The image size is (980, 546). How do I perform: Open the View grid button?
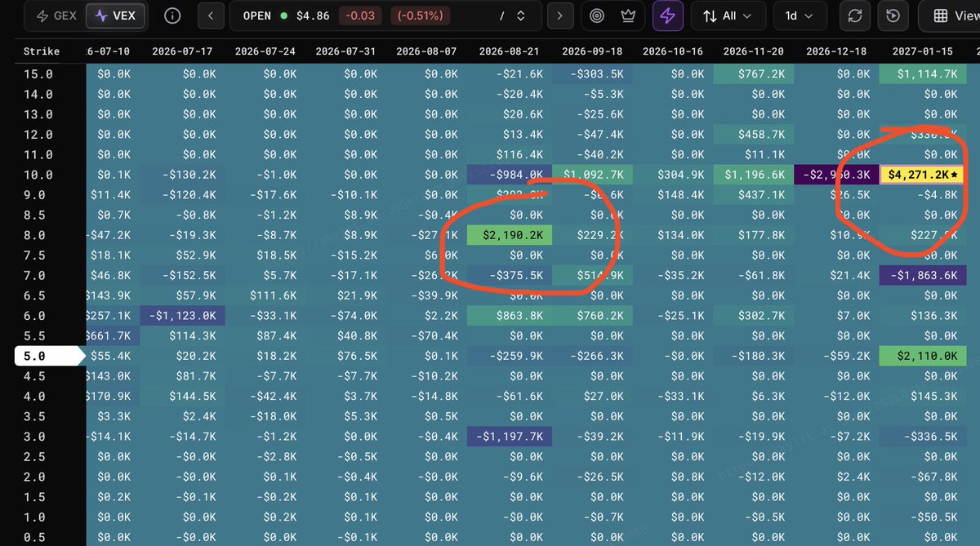951,16
